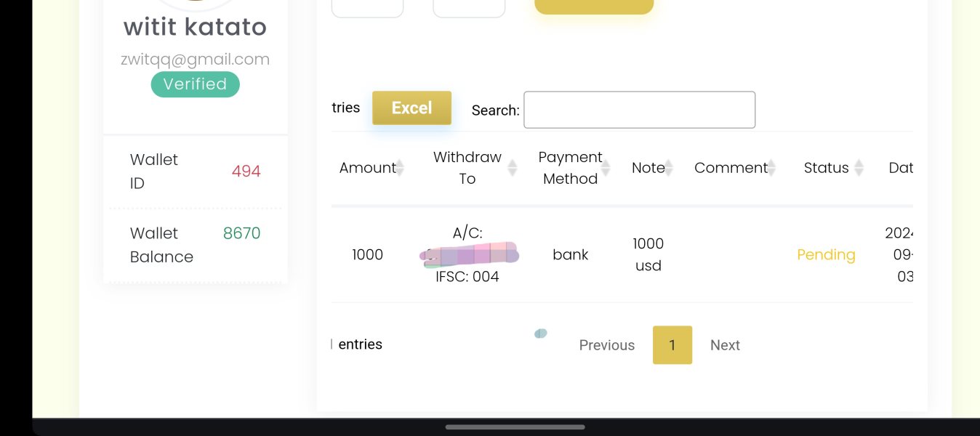Screen dimensions: 980x436
Task: Click the Verified badge
Action: click(x=195, y=84)
